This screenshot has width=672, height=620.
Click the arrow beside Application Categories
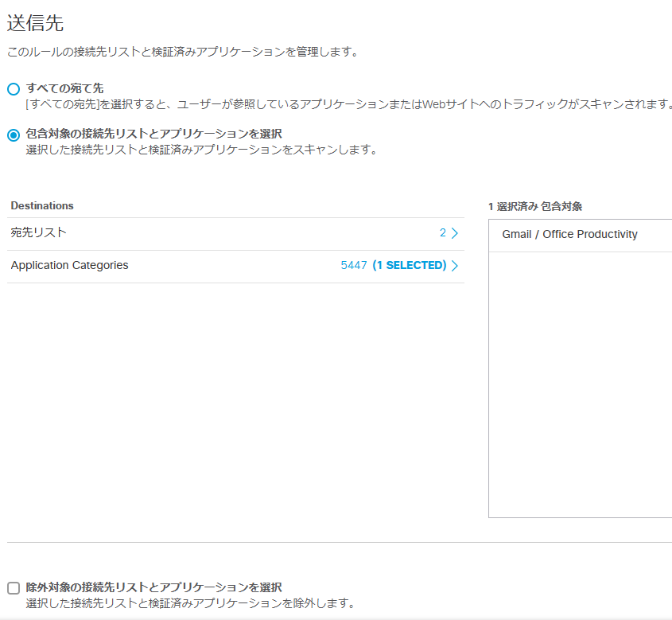click(455, 266)
